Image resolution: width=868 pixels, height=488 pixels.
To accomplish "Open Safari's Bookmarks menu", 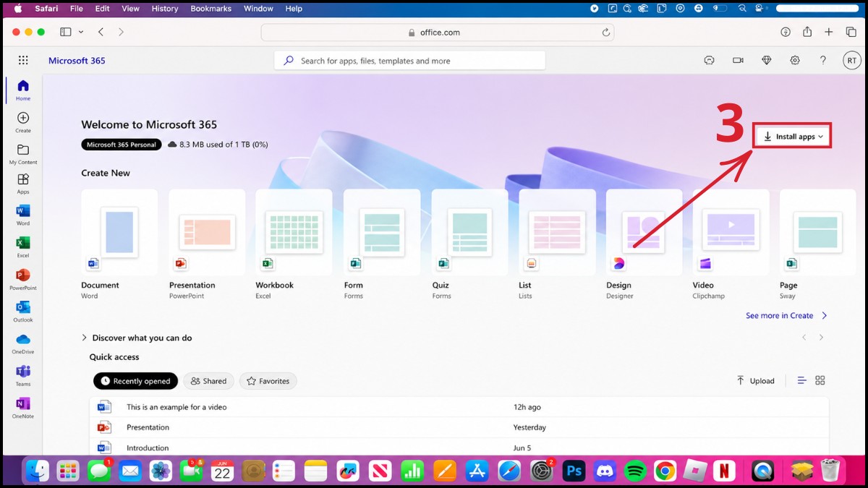I will tap(209, 9).
